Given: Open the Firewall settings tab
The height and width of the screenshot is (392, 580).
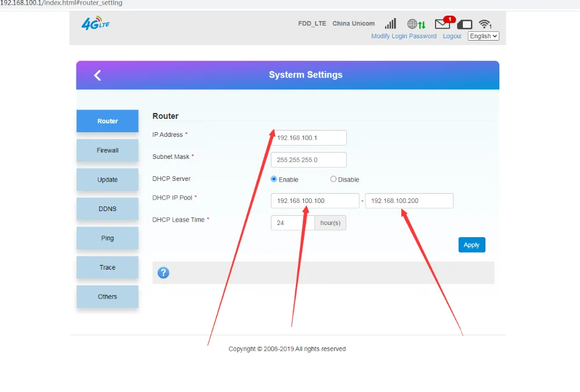Looking at the screenshot, I should click(108, 150).
